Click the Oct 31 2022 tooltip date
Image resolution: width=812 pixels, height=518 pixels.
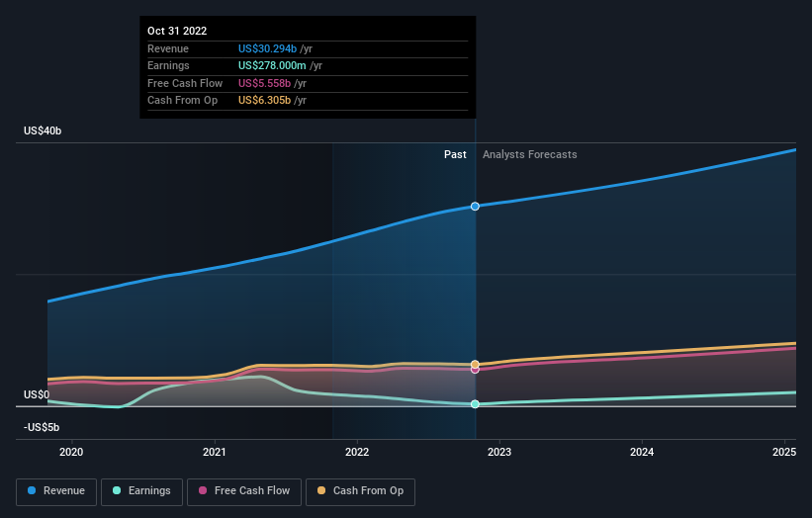coord(177,31)
